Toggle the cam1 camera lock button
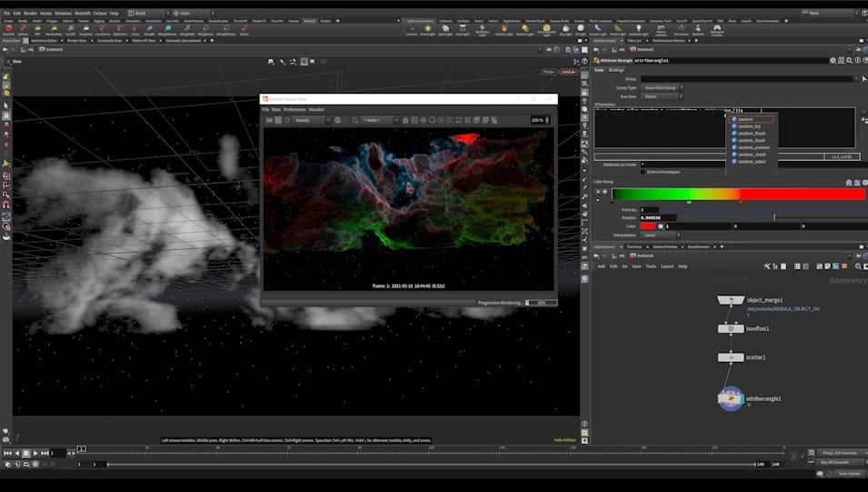Screen dimensions: 868x492 point(568,72)
